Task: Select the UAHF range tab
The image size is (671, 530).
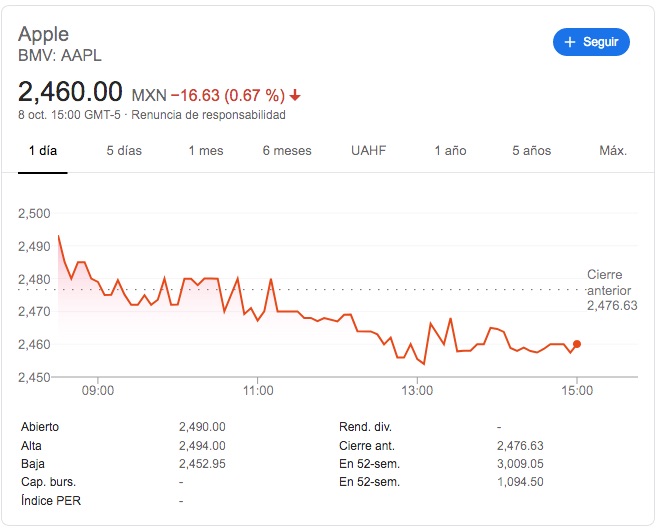Action: [x=368, y=151]
